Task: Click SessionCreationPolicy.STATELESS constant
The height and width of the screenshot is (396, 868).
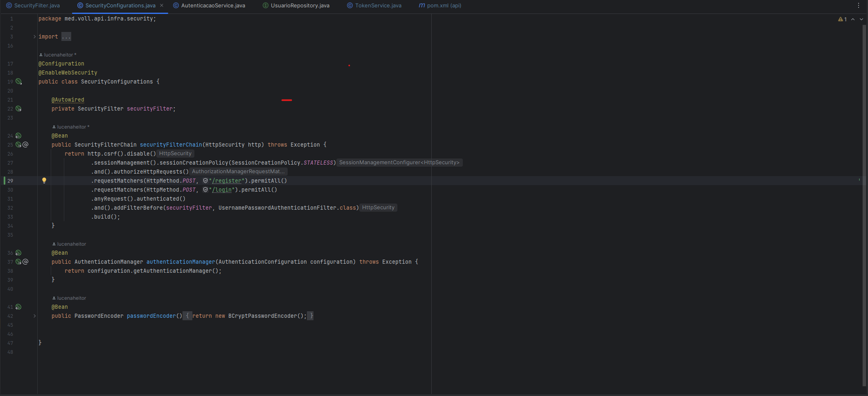Action: tap(282, 163)
